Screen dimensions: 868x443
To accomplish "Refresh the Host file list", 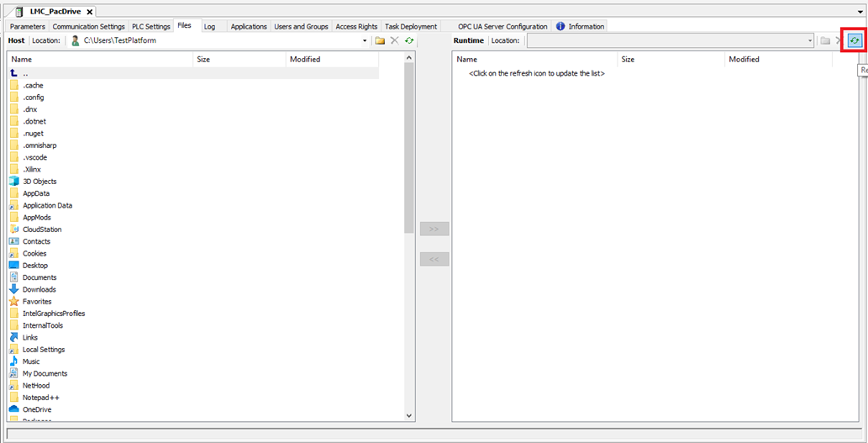I will click(x=409, y=40).
